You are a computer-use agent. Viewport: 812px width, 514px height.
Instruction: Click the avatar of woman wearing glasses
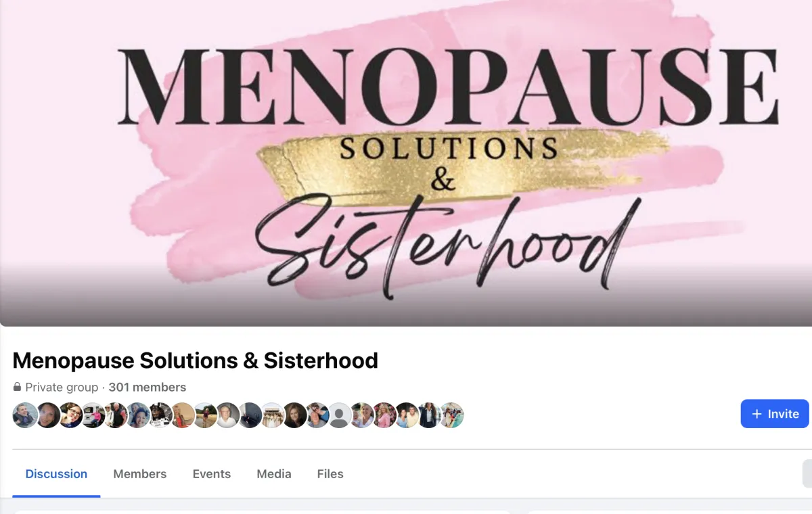point(70,415)
